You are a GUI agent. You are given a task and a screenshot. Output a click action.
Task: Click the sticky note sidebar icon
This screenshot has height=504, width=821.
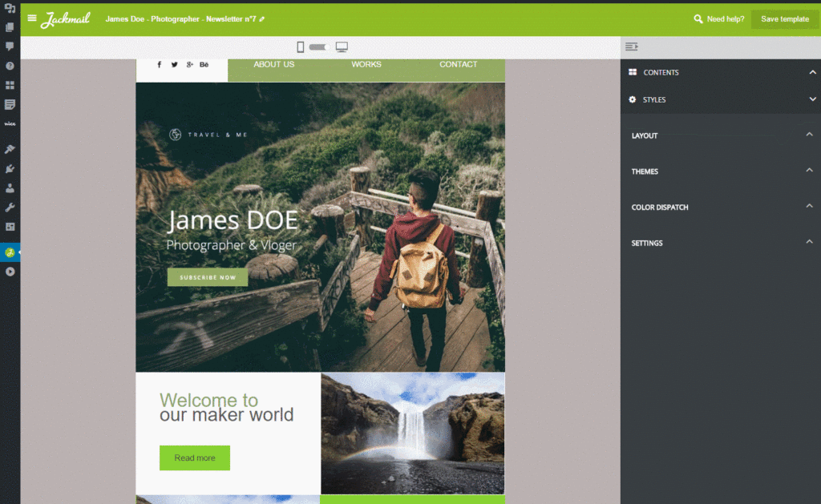[x=10, y=104]
